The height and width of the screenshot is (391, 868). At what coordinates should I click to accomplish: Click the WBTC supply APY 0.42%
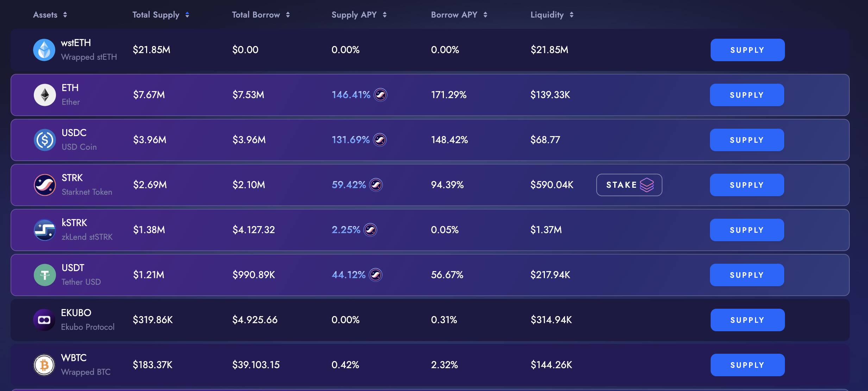point(345,365)
